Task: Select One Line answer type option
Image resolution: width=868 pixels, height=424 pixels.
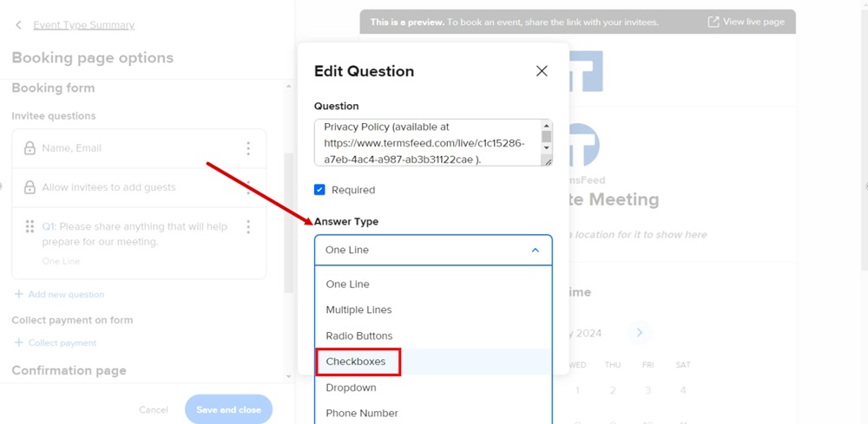Action: (433, 284)
